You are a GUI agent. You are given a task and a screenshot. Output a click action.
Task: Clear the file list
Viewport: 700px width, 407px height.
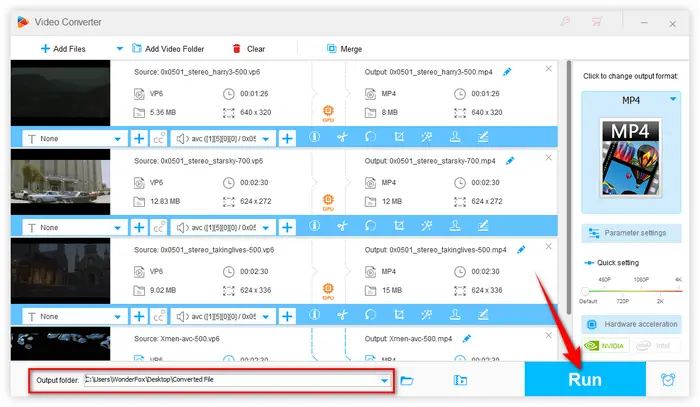point(249,49)
